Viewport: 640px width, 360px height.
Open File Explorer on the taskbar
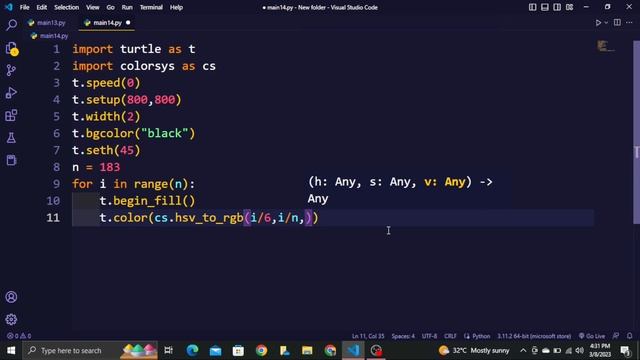pos(307,350)
